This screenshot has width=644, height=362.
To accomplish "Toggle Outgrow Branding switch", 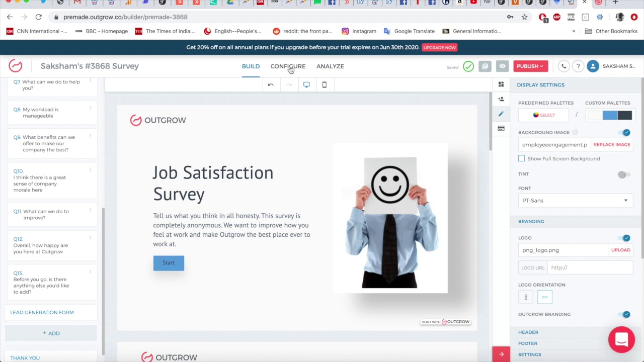I will point(624,314).
